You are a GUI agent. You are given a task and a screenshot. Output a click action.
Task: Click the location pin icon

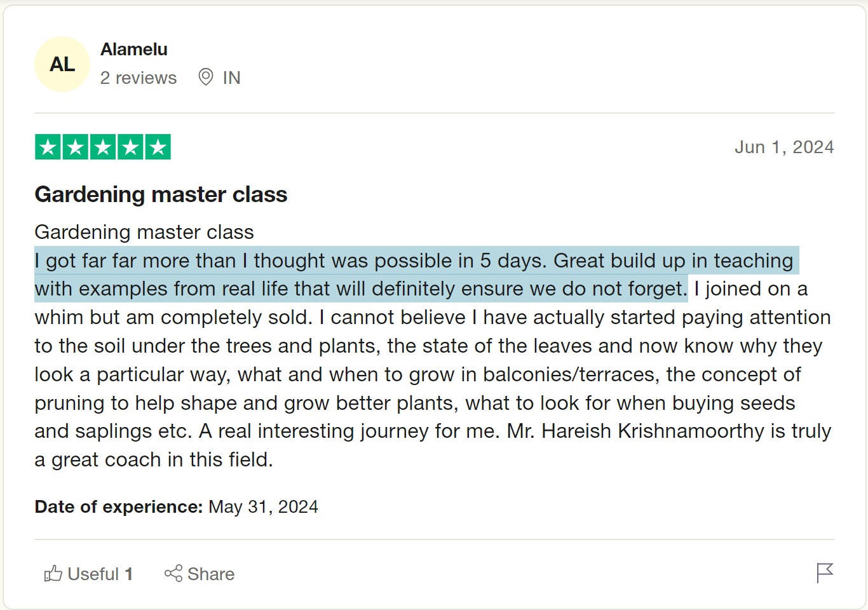205,77
